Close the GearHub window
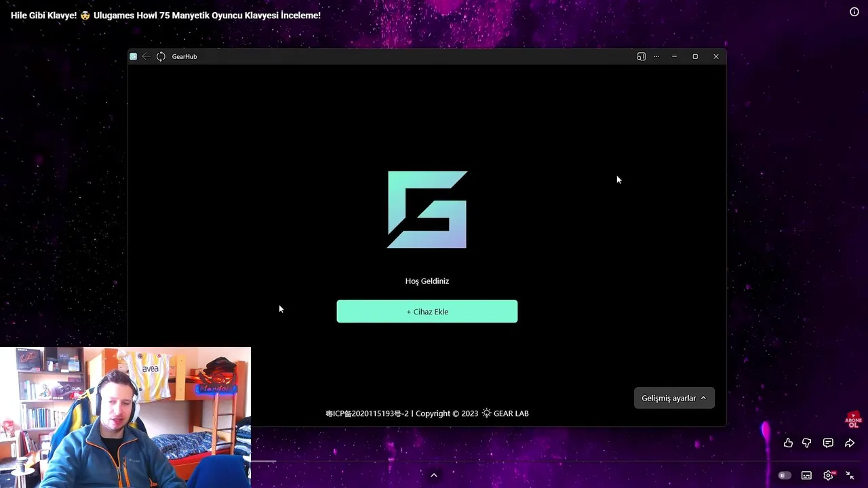Image resolution: width=868 pixels, height=488 pixels. (716, 56)
